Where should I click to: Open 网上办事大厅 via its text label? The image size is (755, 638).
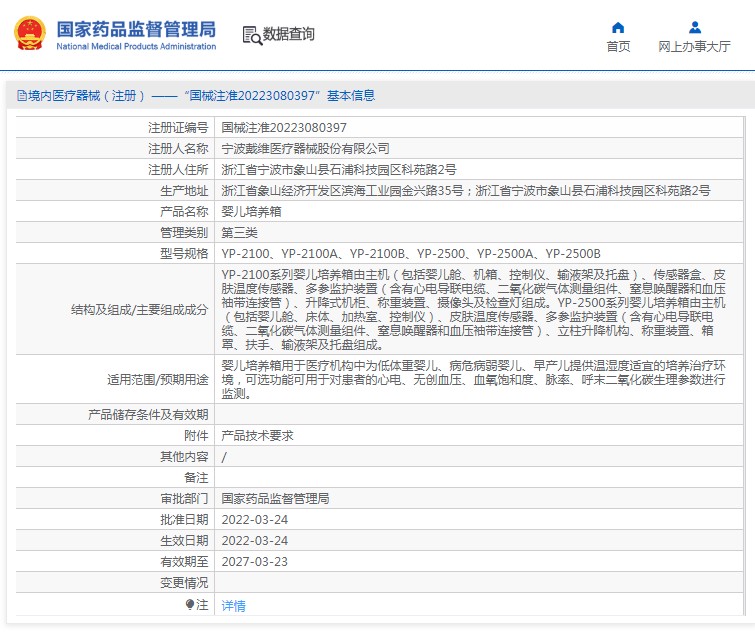pos(694,46)
